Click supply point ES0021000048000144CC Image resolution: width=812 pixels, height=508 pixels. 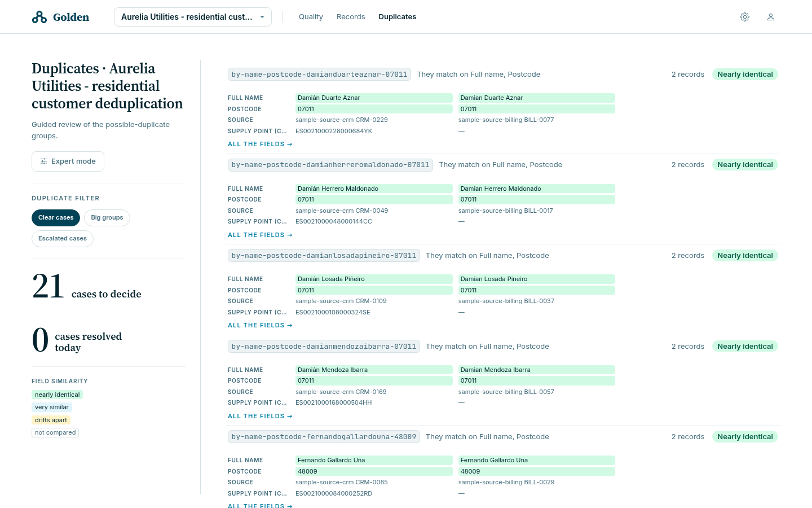[334, 222]
